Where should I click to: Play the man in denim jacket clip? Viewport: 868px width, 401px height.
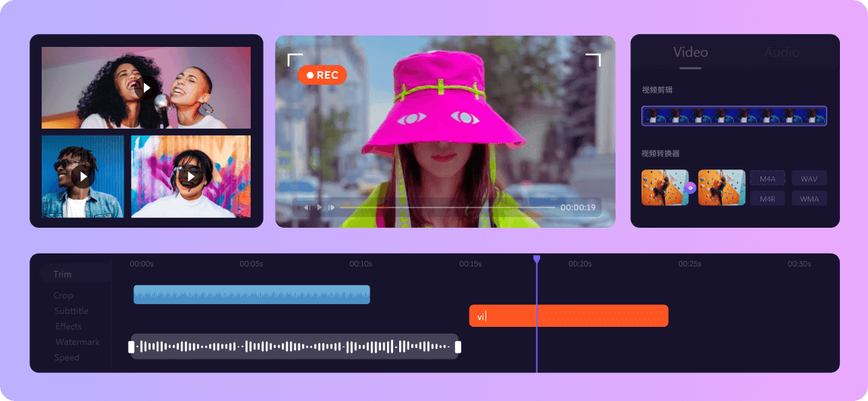click(82, 176)
